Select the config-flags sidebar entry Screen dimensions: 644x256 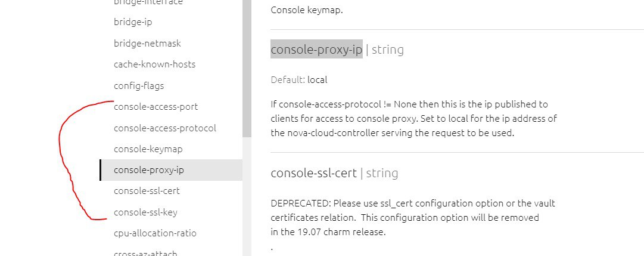coord(139,85)
